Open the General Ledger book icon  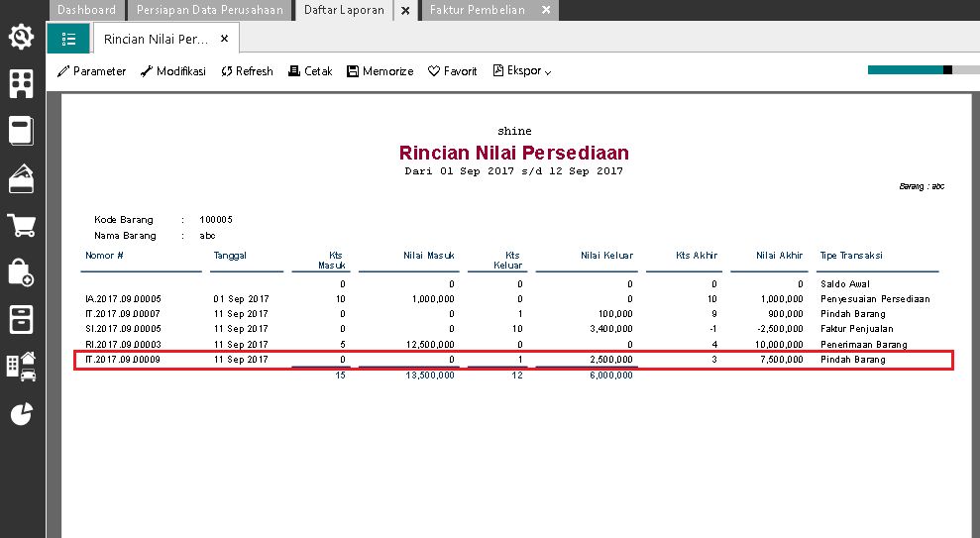(x=21, y=130)
